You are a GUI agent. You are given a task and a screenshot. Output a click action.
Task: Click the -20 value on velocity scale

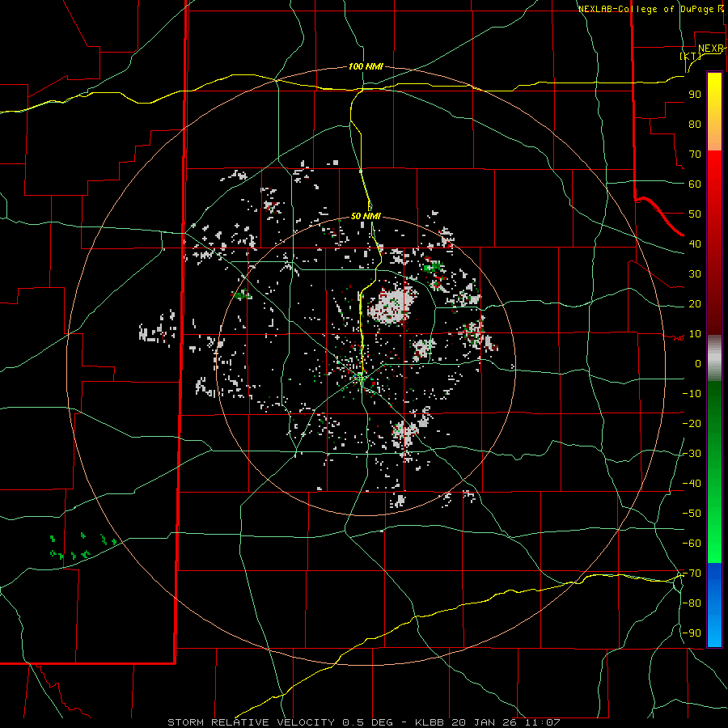pyautogui.click(x=692, y=423)
